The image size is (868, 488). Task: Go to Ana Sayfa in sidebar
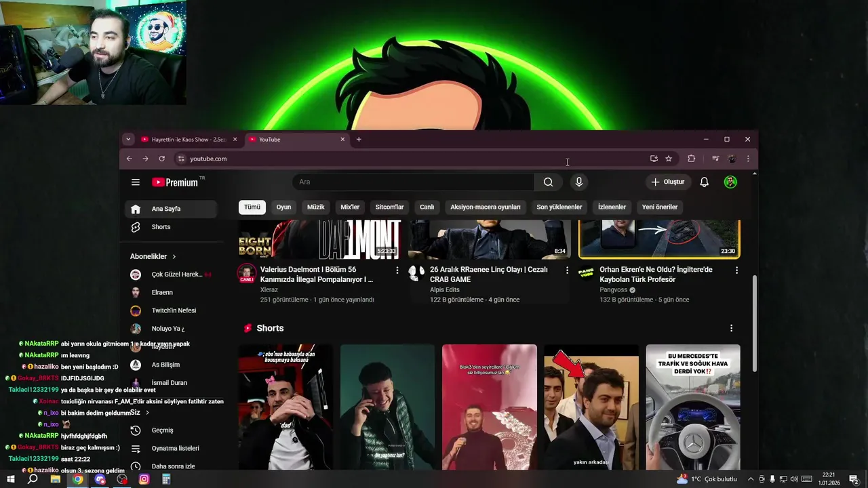click(172, 209)
